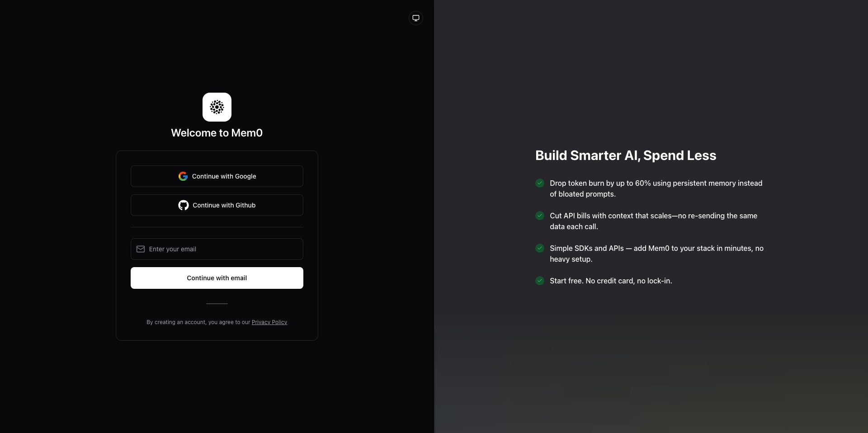Image resolution: width=868 pixels, height=433 pixels.
Task: Select the Simple SDKs and APIs text
Action: click(x=657, y=254)
